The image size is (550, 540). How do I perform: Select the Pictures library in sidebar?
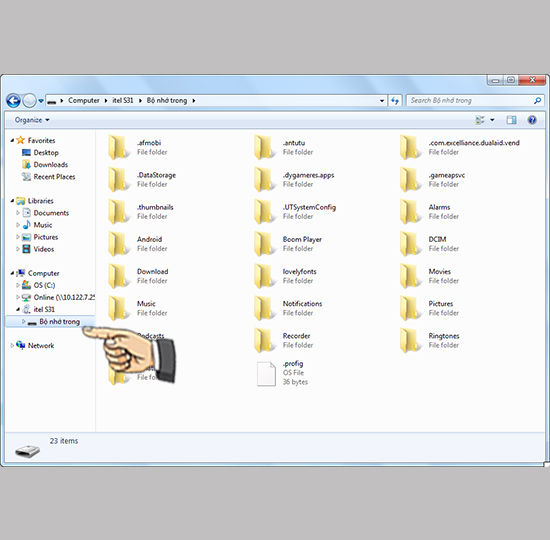pyautogui.click(x=45, y=237)
